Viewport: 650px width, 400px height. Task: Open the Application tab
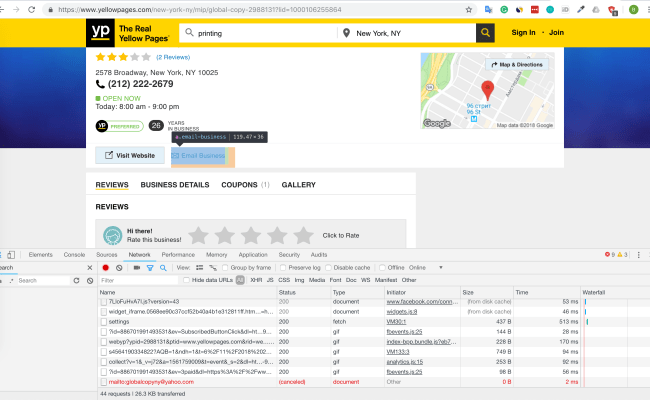pos(253,255)
